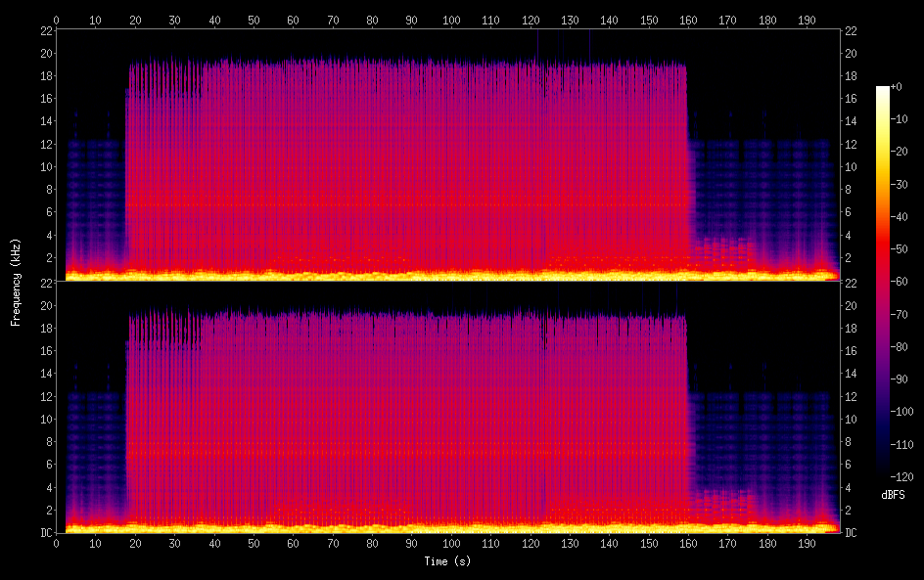Screen dimensions: 924x580
Task: Click the topmost 22 label on the left axis
Action: 46,30
